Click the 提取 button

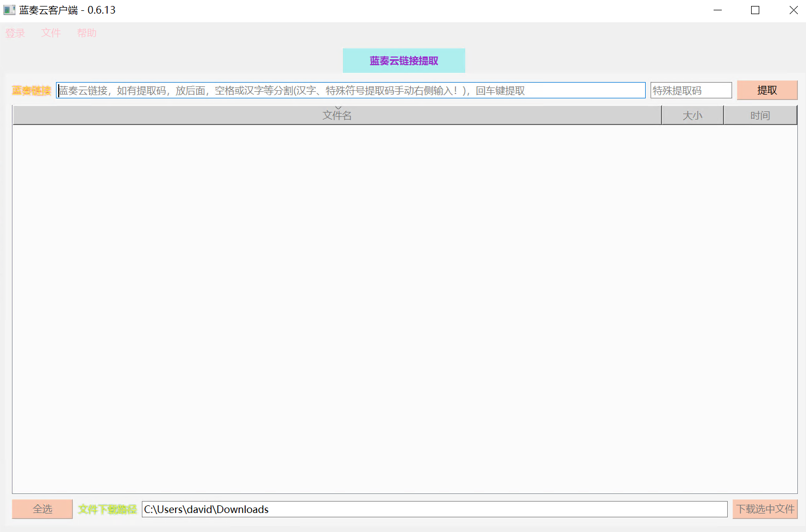coord(767,90)
